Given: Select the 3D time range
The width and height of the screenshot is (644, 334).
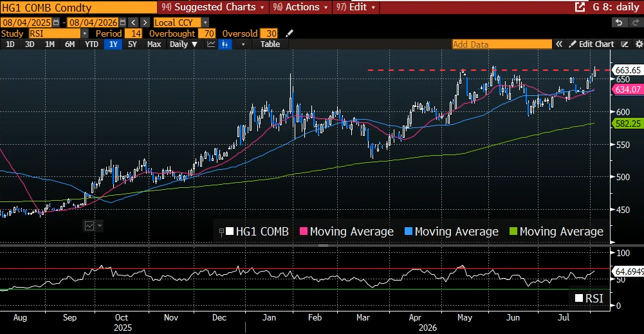Looking at the screenshot, I should (x=30, y=44).
